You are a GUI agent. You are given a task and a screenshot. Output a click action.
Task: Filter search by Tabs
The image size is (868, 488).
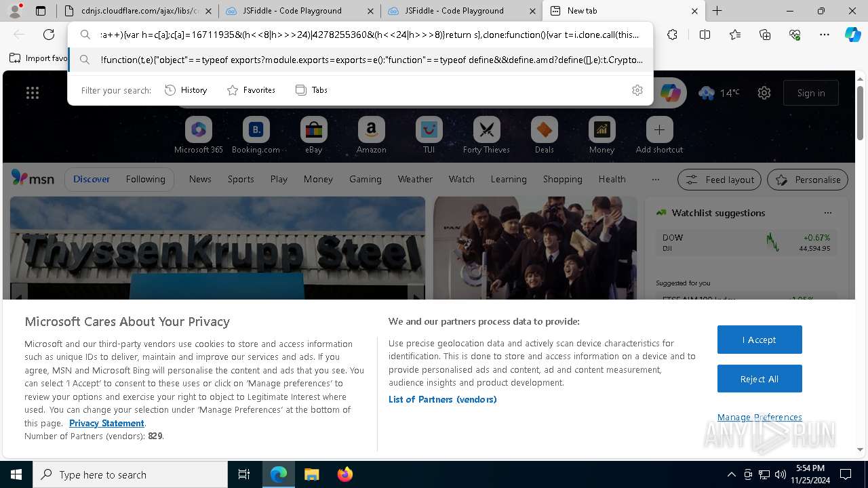[311, 90]
